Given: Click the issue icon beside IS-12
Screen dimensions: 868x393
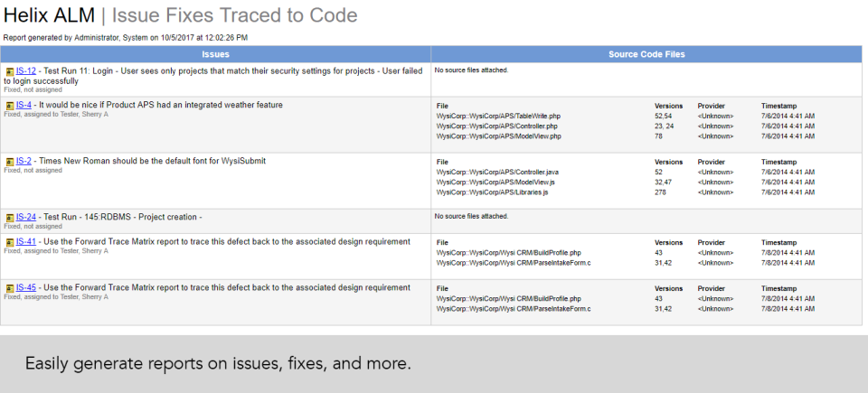Looking at the screenshot, I should pyautogui.click(x=10, y=71).
